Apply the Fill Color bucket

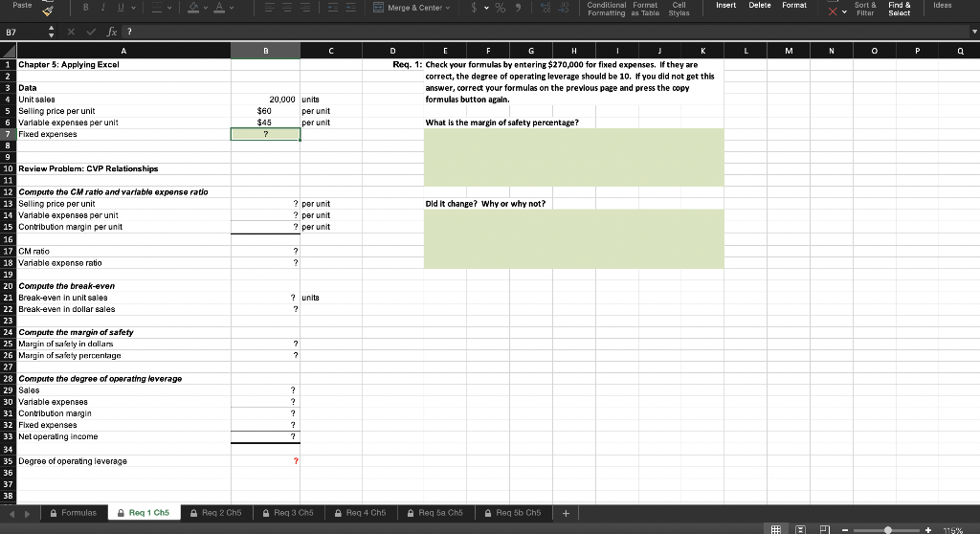(193, 8)
